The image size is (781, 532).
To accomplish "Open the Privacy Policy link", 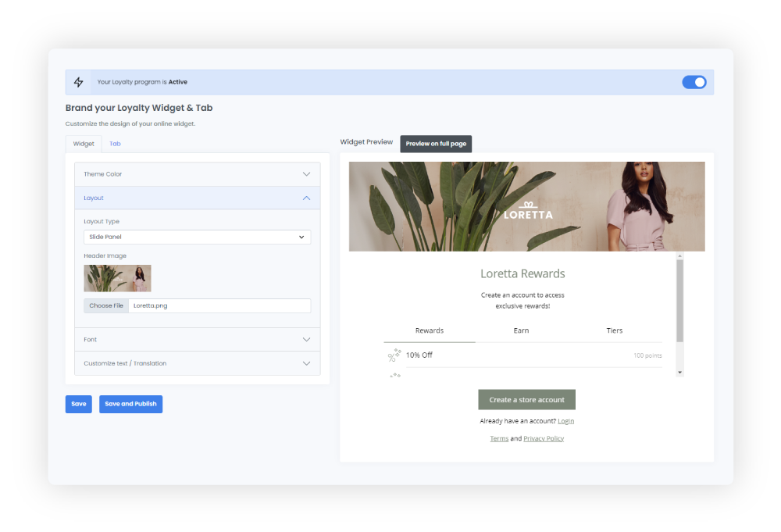I will click(x=544, y=439).
